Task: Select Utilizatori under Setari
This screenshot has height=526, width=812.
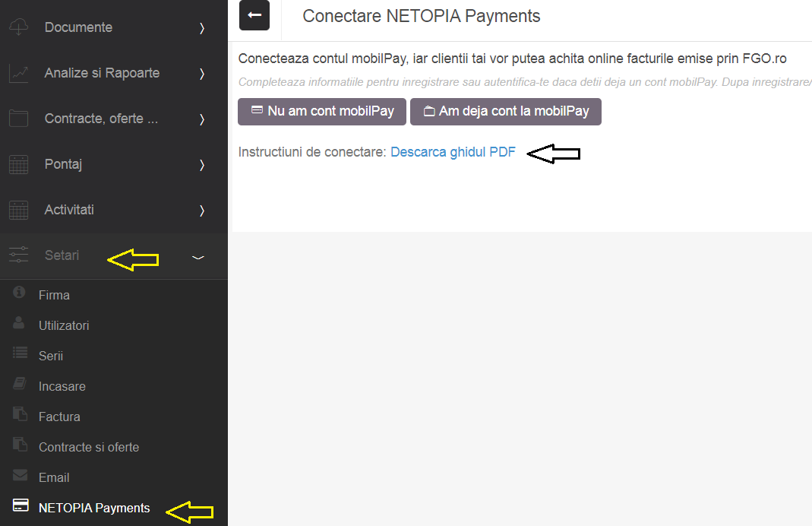Action: tap(64, 325)
